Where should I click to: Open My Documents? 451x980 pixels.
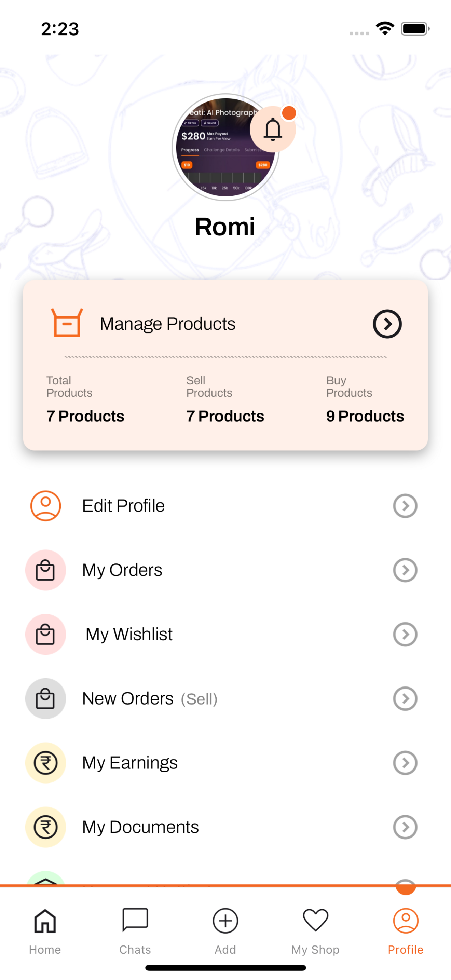tap(225, 827)
